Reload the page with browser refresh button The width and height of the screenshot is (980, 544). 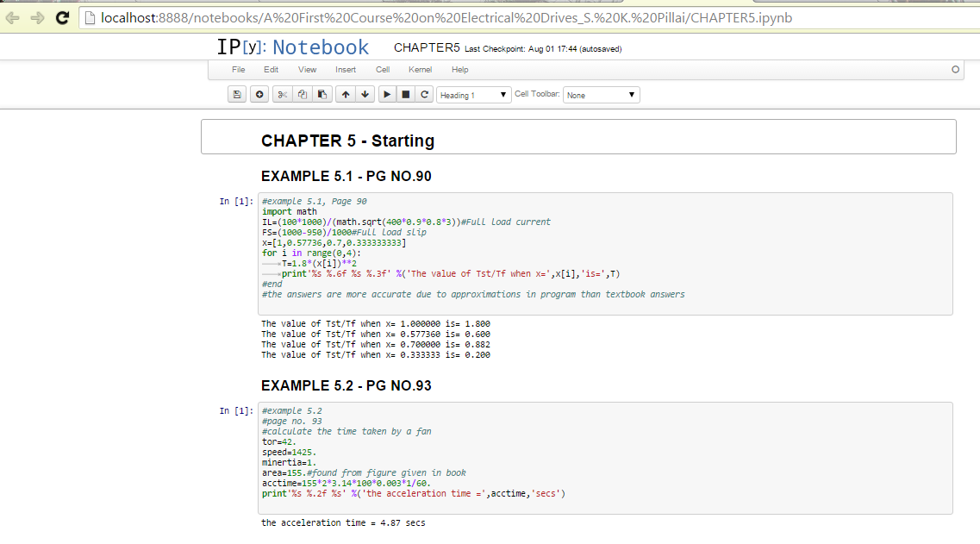point(62,17)
